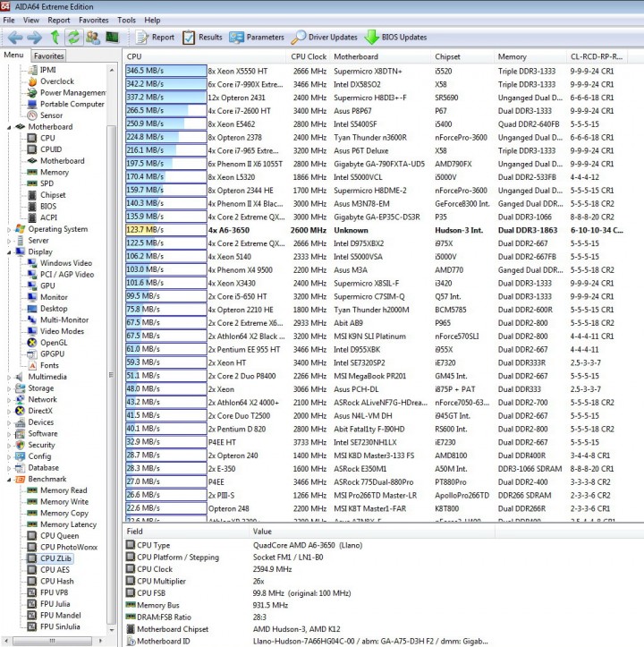Run the Memory Read benchmark
Image resolution: width=644 pixels, height=647 pixels.
pyautogui.click(x=64, y=490)
